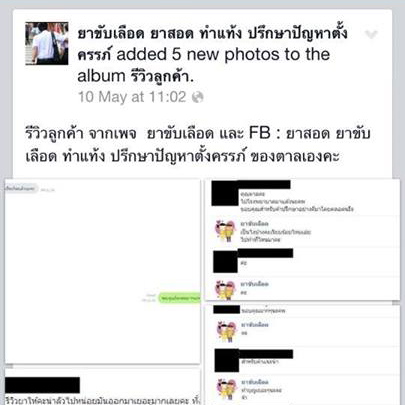Click the bottom-most ยาขับเลือด cartoon avatar
405x405 pixels.
227,389
